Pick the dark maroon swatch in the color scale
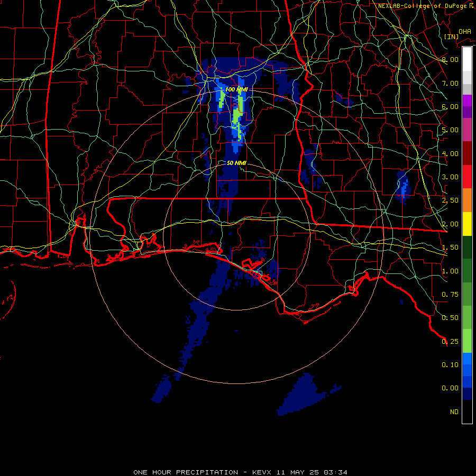Viewport: 476px width, 476px height. coord(467,153)
